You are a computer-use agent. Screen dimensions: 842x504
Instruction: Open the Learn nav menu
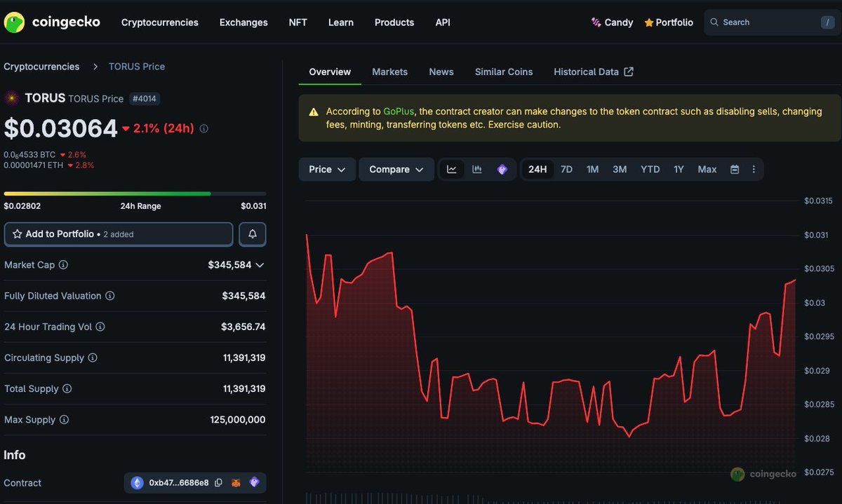click(341, 22)
